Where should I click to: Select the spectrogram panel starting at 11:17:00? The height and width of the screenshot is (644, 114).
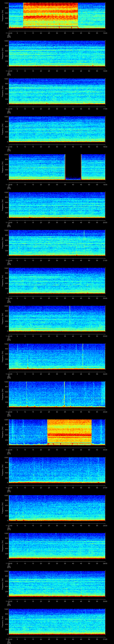click(x=57, y=129)
